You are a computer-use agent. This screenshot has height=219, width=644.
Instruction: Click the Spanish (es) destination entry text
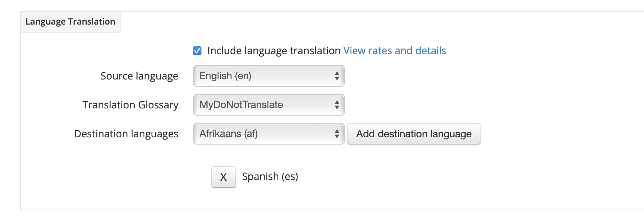tap(270, 176)
